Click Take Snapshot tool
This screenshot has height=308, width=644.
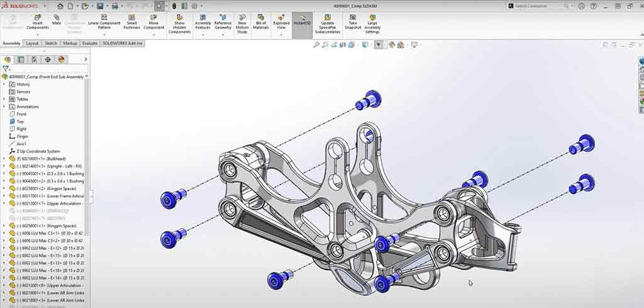point(353,22)
